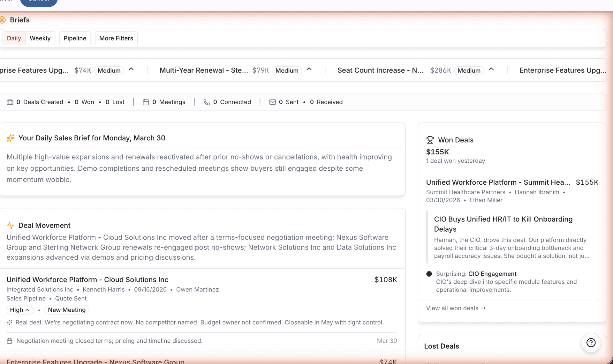This screenshot has height=364, width=613.
Task: Expand chevron beside Multi-Year Renewal Medium badge
Action: (x=309, y=69)
